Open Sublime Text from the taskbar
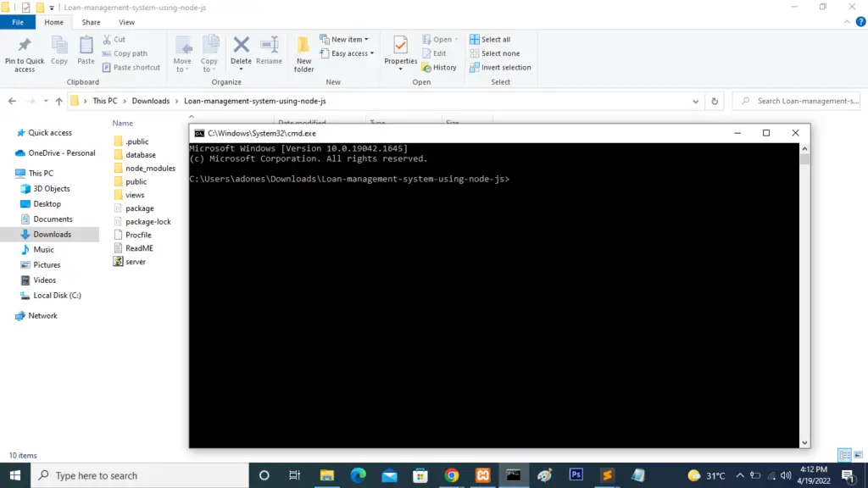The width and height of the screenshot is (868, 488). (x=607, y=475)
